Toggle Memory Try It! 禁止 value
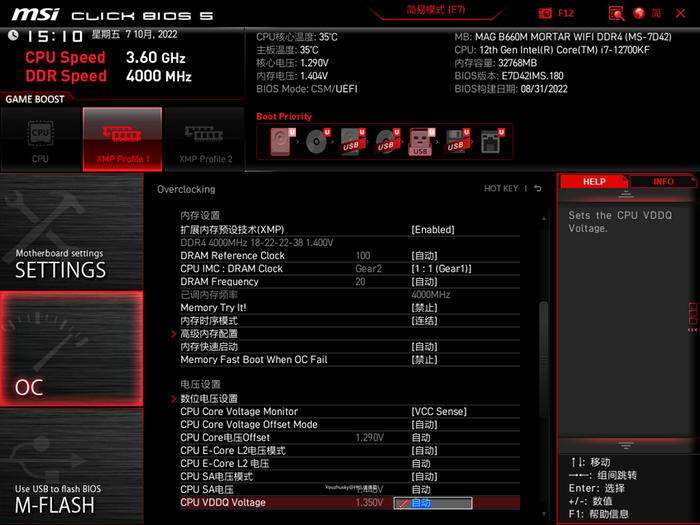Image resolution: width=700 pixels, height=525 pixels. point(424,308)
